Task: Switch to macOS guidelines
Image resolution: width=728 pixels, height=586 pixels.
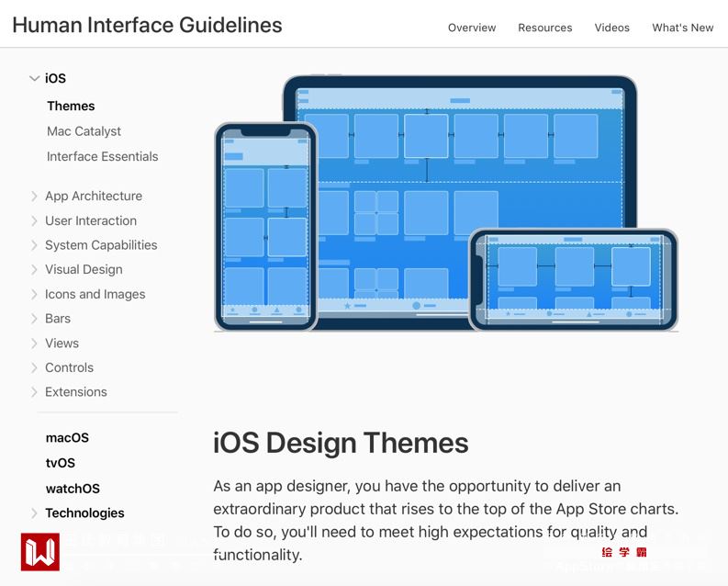Action: (x=67, y=438)
